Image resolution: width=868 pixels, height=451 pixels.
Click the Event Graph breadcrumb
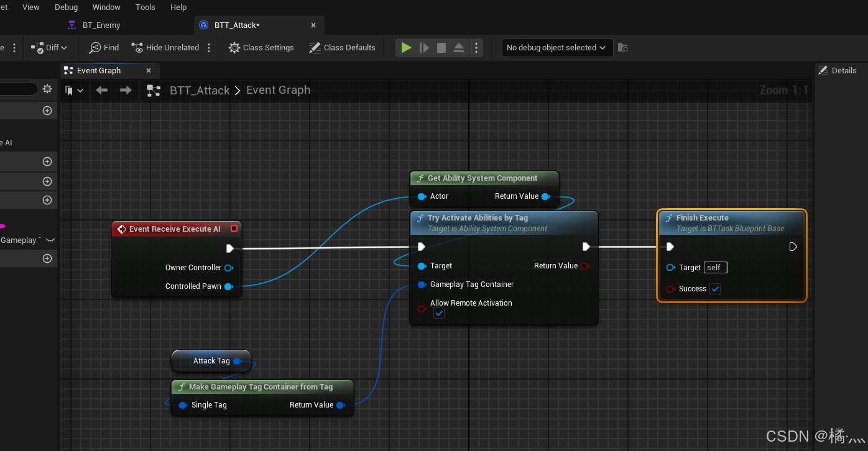tap(278, 90)
